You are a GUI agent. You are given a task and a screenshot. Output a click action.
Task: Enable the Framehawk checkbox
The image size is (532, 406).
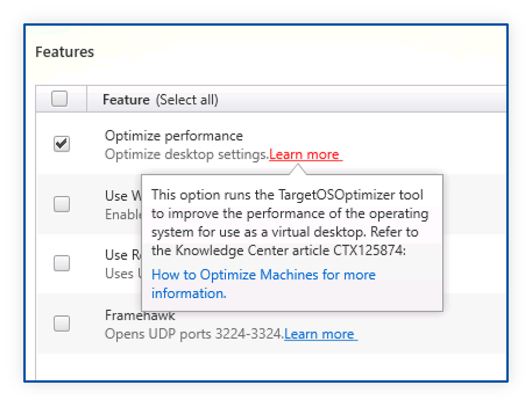click(61, 323)
